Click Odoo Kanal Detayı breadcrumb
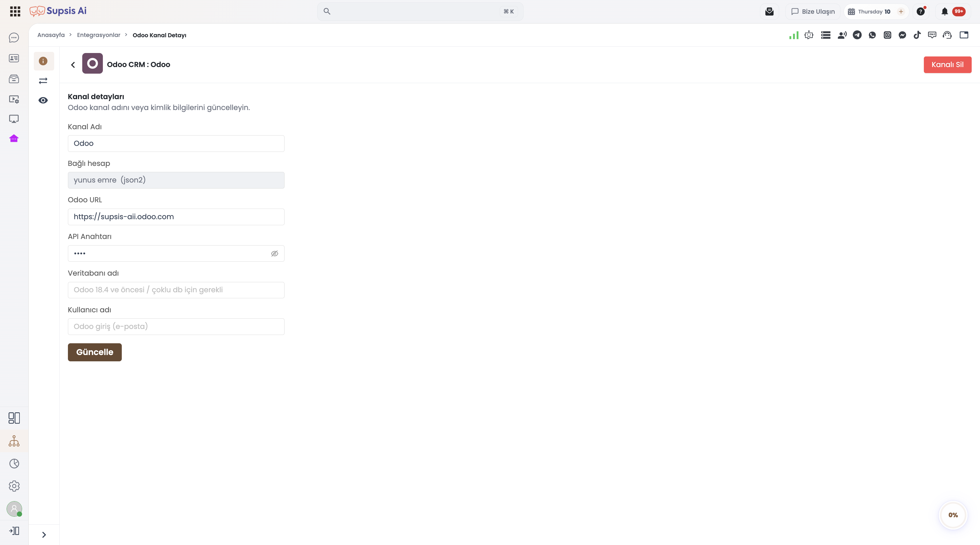The width and height of the screenshot is (980, 545). coord(159,35)
